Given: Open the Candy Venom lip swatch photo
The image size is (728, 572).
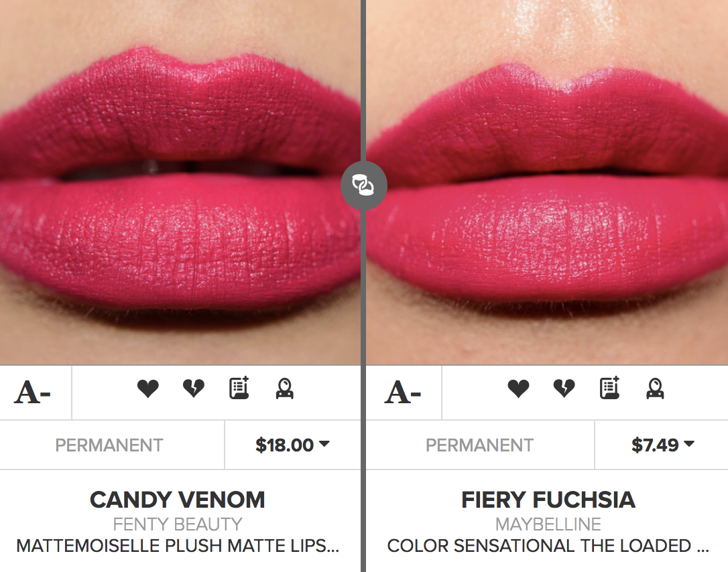Looking at the screenshot, I should 180,181.
